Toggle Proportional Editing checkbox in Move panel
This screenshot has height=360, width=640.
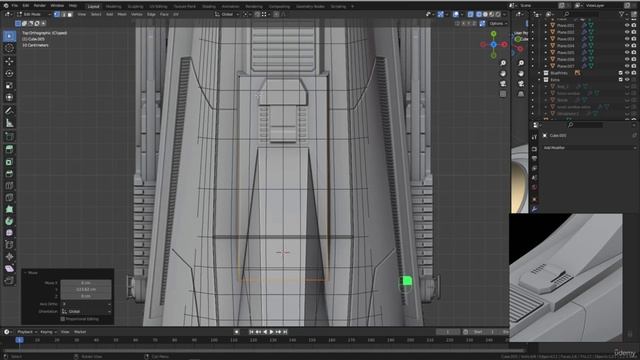[63, 319]
